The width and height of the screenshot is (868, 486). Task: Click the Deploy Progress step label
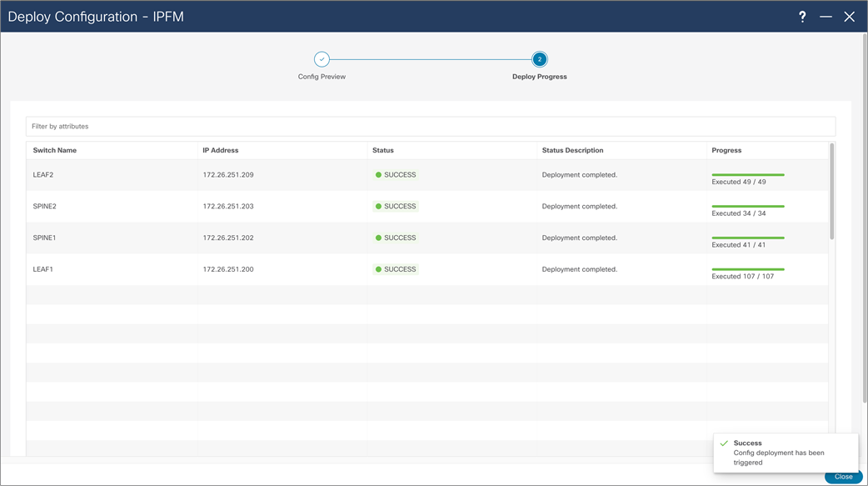[540, 77]
